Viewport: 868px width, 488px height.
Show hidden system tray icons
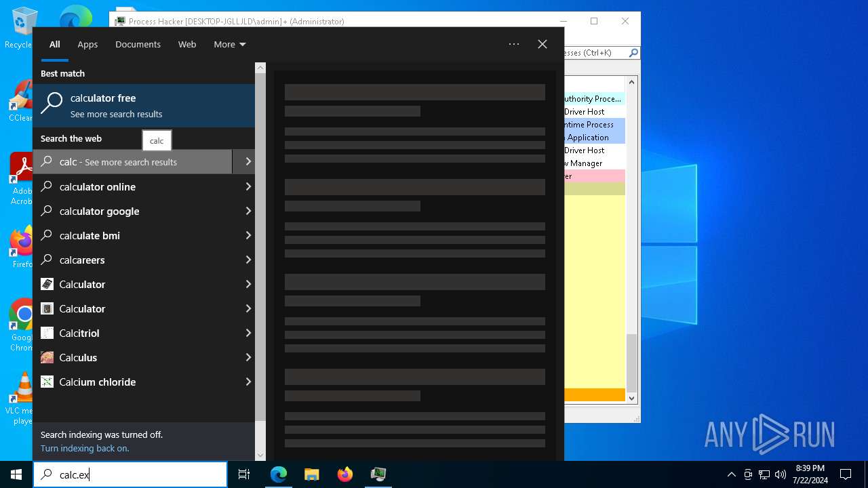pyautogui.click(x=731, y=474)
